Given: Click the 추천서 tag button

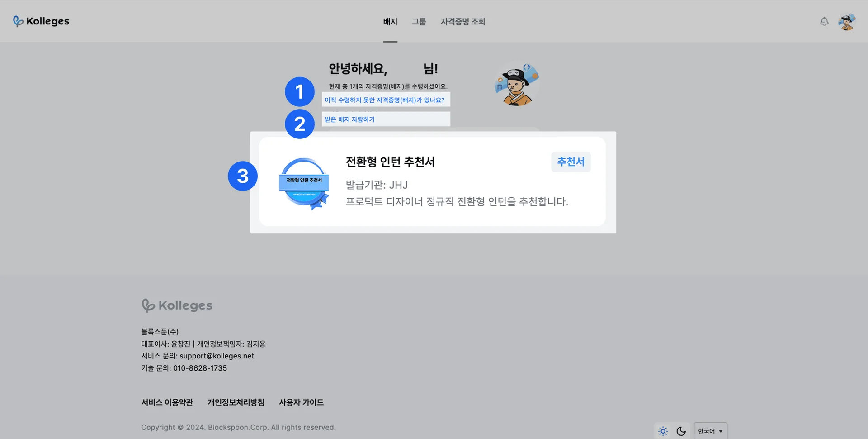Looking at the screenshot, I should [571, 162].
